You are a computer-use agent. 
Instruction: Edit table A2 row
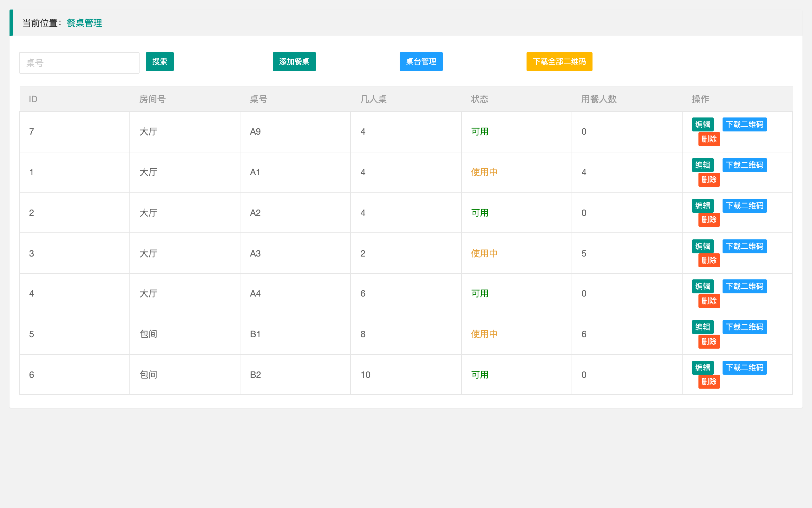pyautogui.click(x=703, y=206)
